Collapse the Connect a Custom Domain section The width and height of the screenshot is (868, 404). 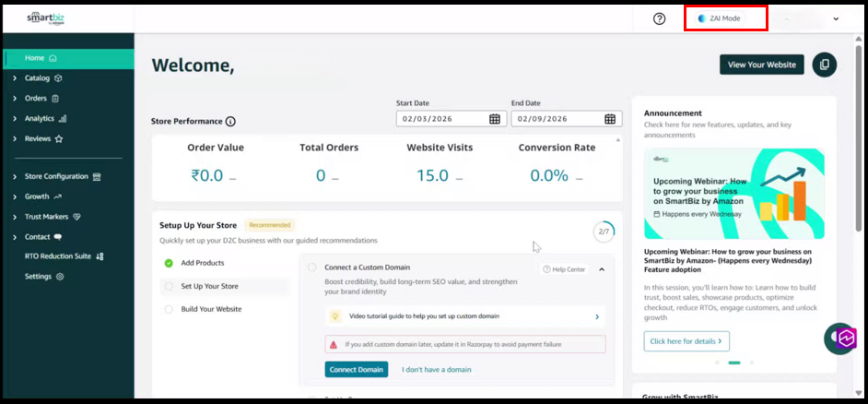point(602,269)
